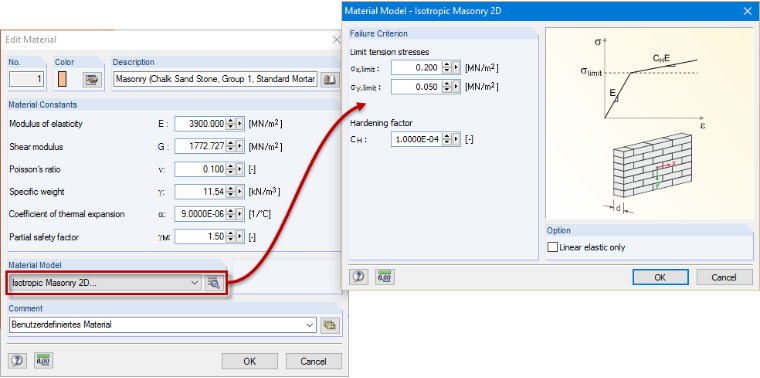Click the Partial safety factor spinner

[231, 237]
